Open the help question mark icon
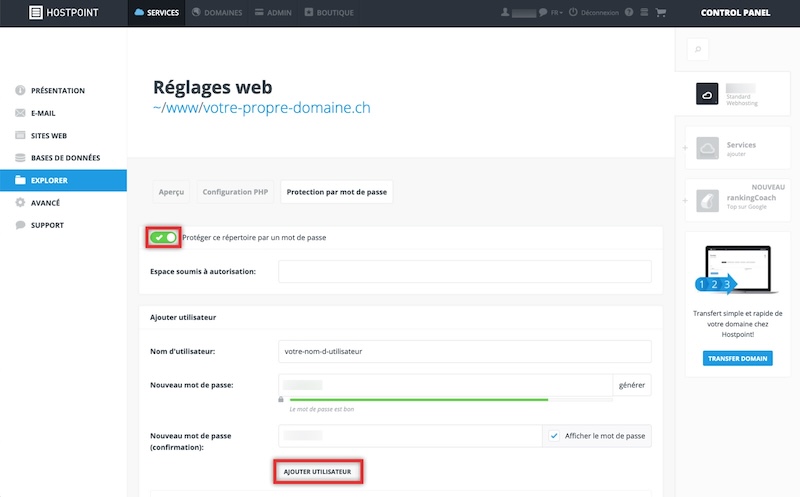 tap(629, 12)
